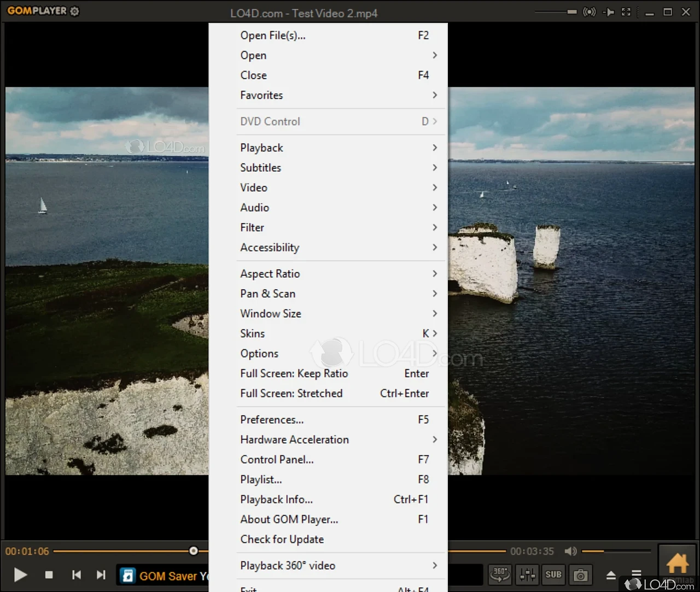Click the full screen arrows icon
This screenshot has width=700, height=592.
(626, 11)
